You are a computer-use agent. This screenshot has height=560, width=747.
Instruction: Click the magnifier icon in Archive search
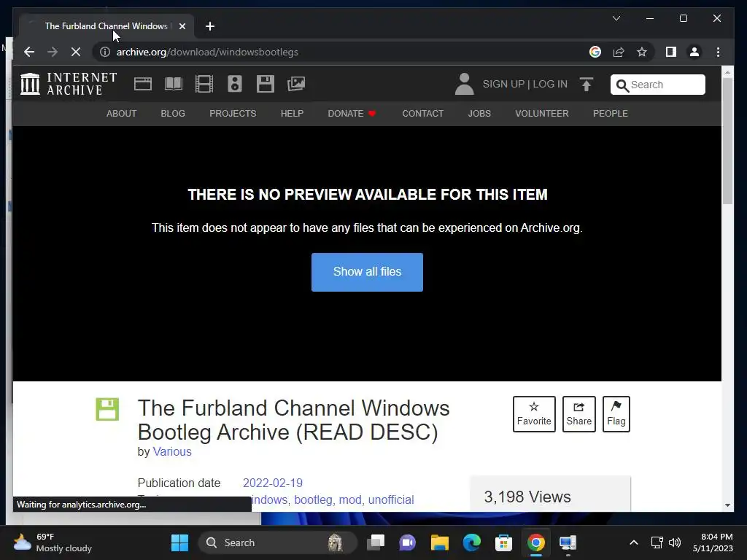[x=622, y=85]
